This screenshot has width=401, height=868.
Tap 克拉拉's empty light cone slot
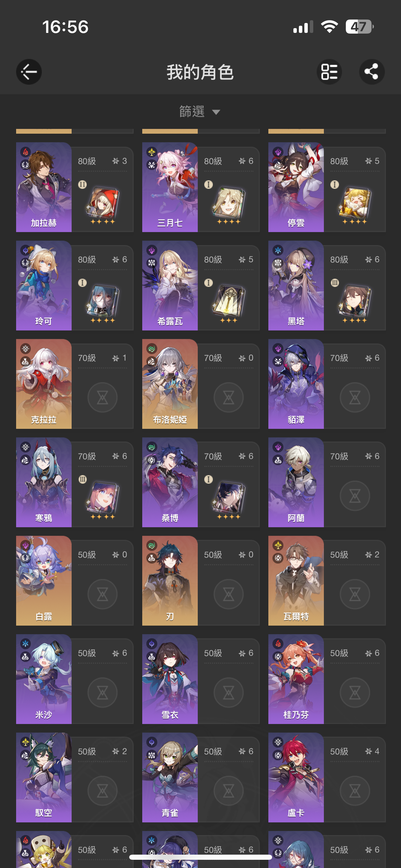102,397
